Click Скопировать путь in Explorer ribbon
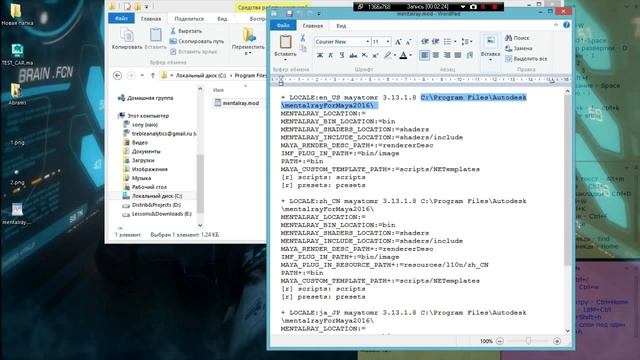Viewport: 640px width, 360px height. click(197, 41)
